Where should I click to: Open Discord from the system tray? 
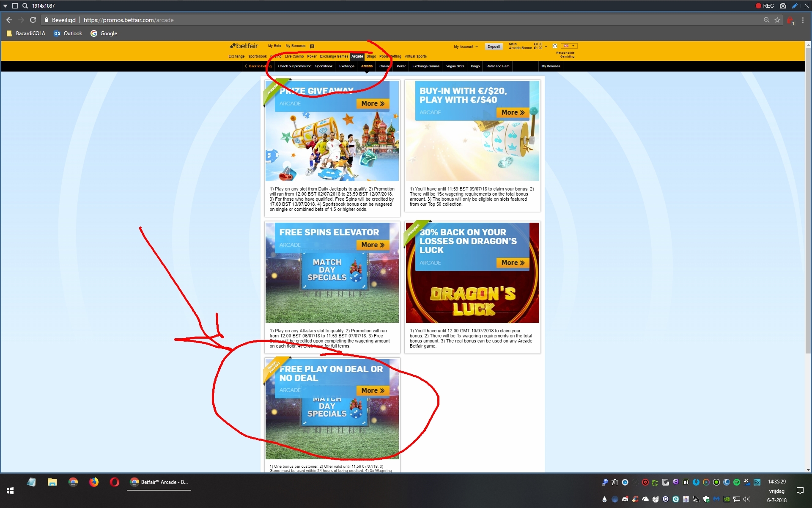[625, 499]
